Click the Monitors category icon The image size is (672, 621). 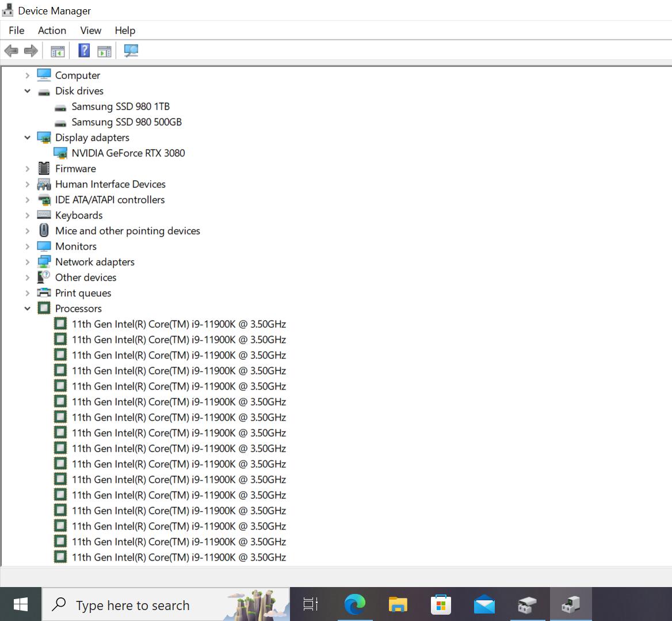click(x=44, y=246)
